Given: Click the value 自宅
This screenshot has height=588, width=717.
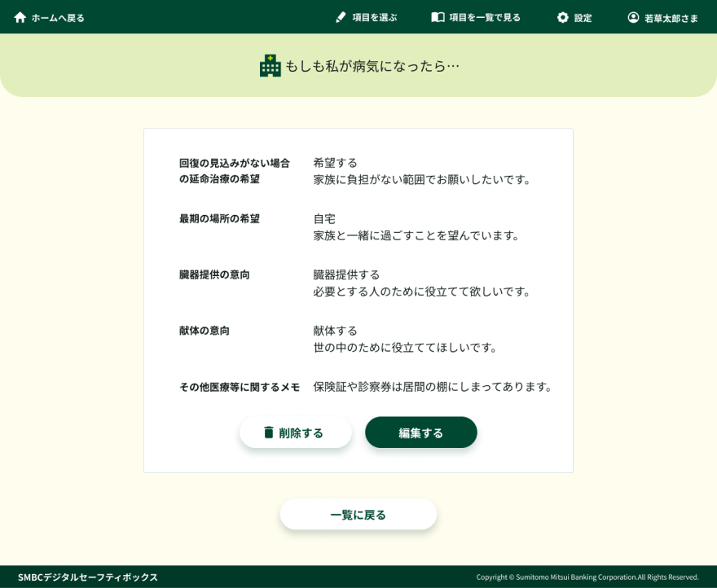Looking at the screenshot, I should (x=324, y=218).
